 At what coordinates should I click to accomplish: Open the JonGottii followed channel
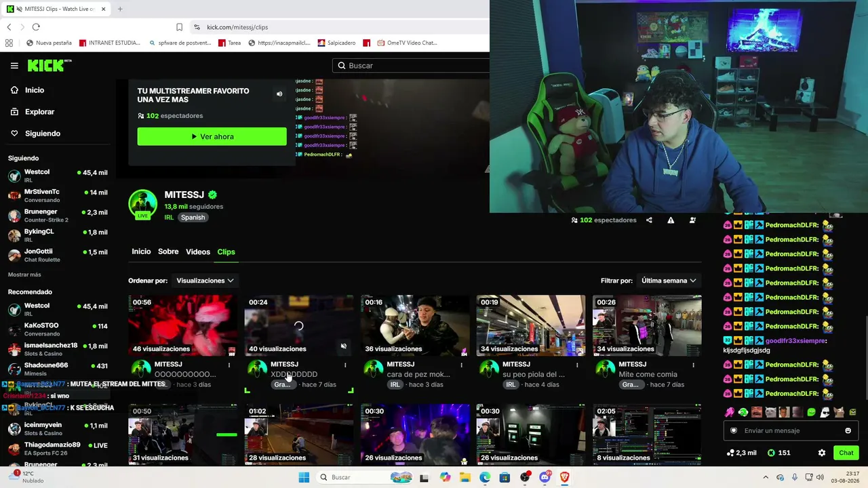pyautogui.click(x=58, y=256)
